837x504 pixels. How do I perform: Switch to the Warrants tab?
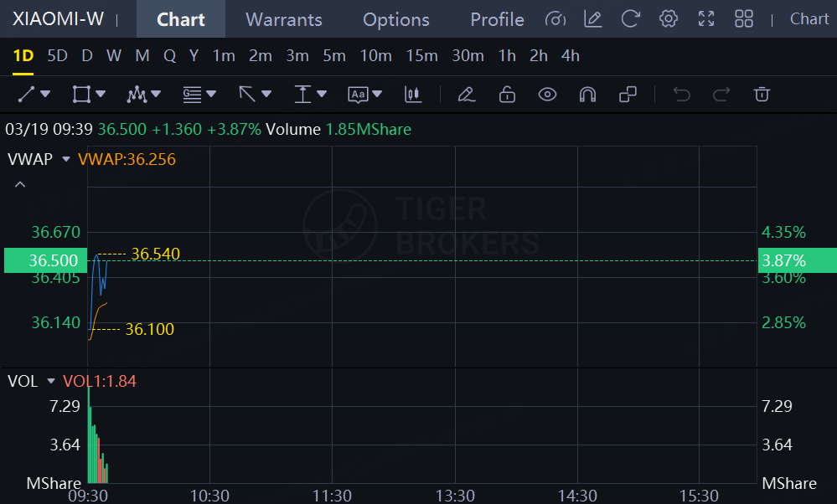[284, 19]
